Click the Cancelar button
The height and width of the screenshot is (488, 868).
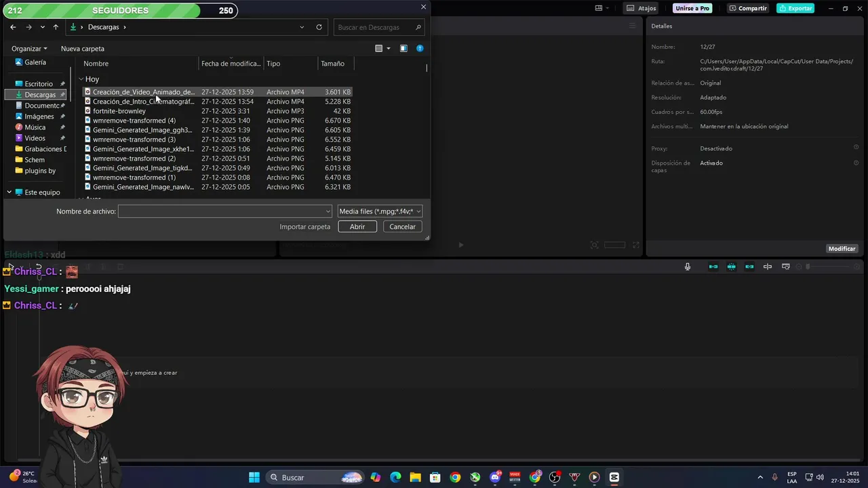click(x=402, y=227)
